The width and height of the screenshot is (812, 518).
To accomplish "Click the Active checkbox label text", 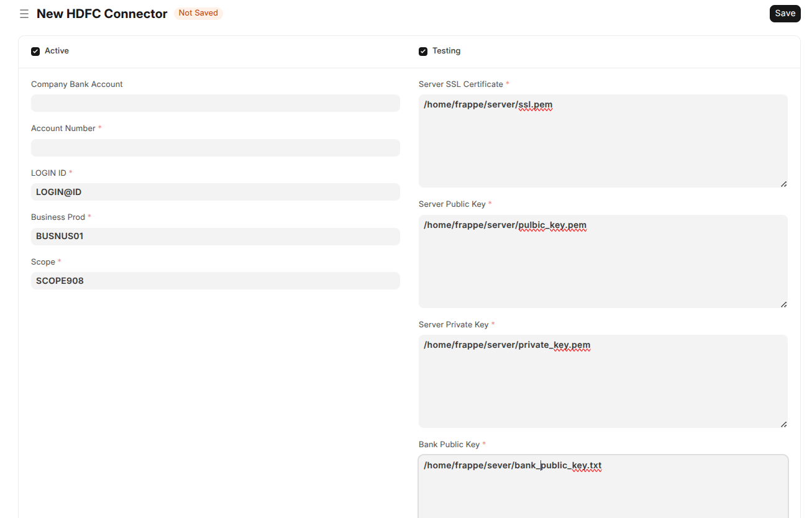I will click(57, 51).
